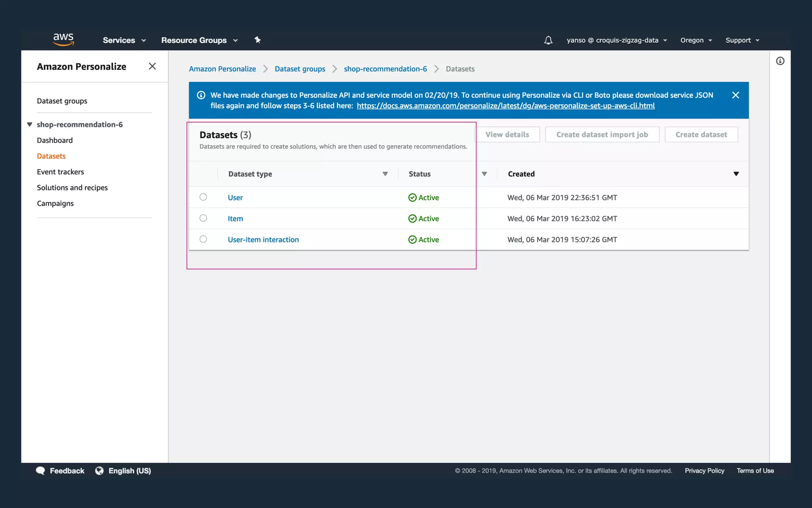Image resolution: width=812 pixels, height=508 pixels.
Task: Open the info panel icon at right
Action: (780, 61)
